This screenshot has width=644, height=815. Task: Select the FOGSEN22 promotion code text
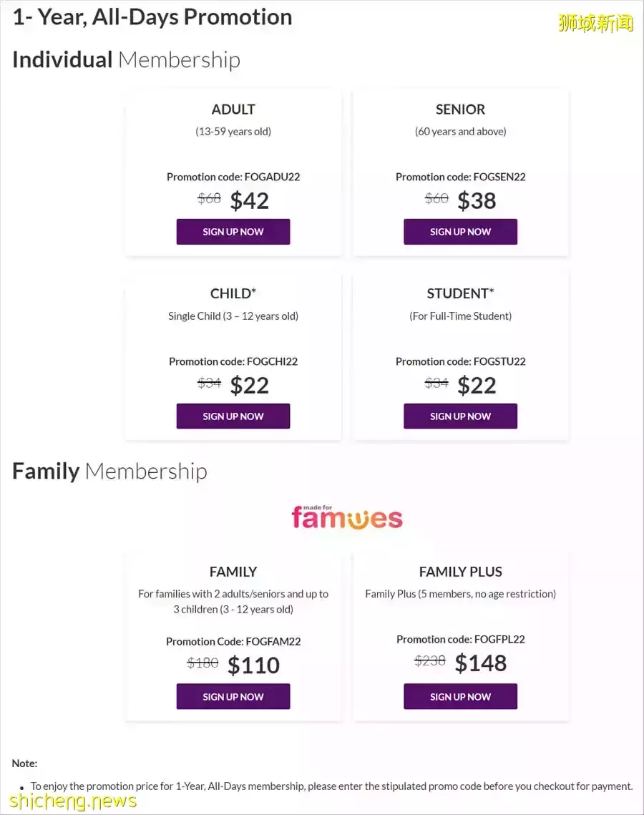[x=499, y=177]
